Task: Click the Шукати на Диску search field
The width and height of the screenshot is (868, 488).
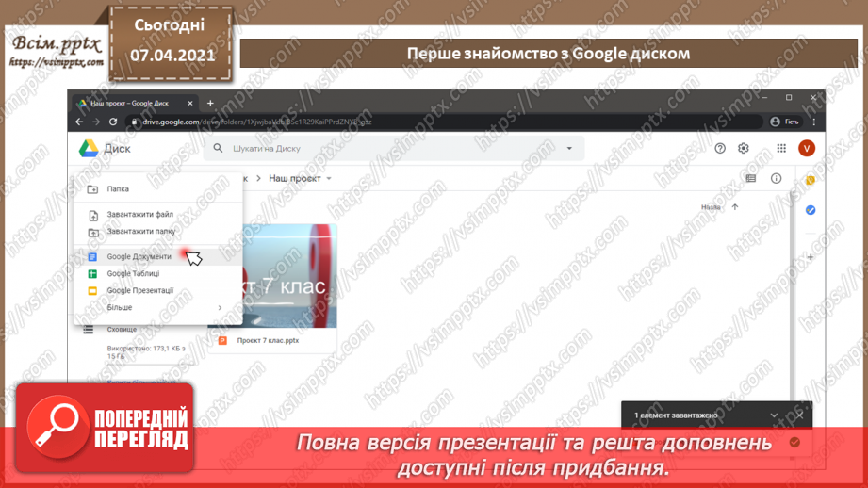Action: 393,148
